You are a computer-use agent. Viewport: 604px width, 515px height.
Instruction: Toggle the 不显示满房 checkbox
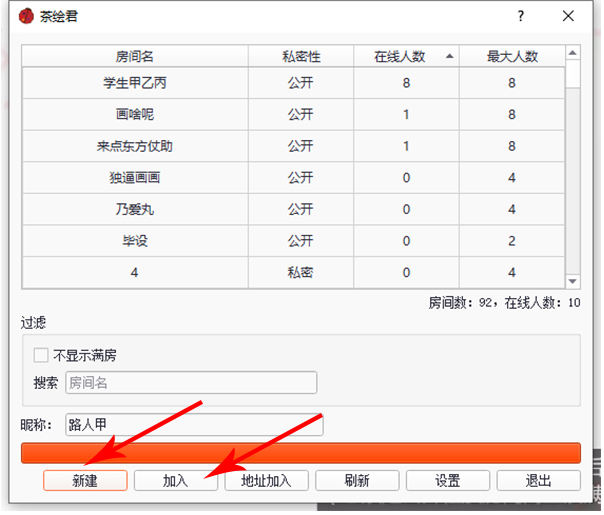[41, 355]
